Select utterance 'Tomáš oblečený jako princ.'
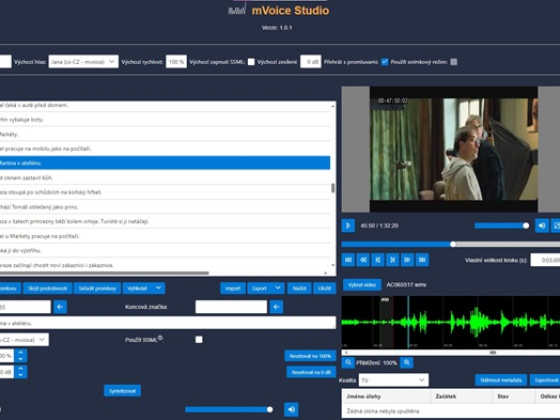 pos(165,207)
